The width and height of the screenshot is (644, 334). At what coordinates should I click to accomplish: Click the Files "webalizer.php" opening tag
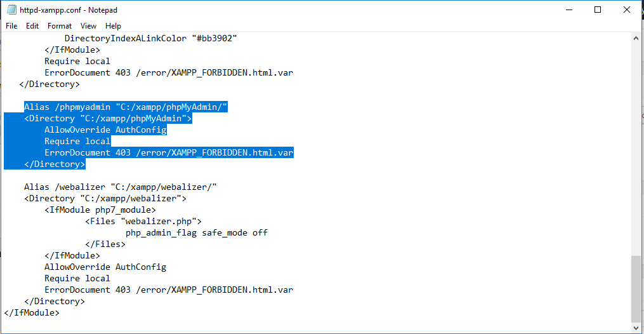point(143,222)
